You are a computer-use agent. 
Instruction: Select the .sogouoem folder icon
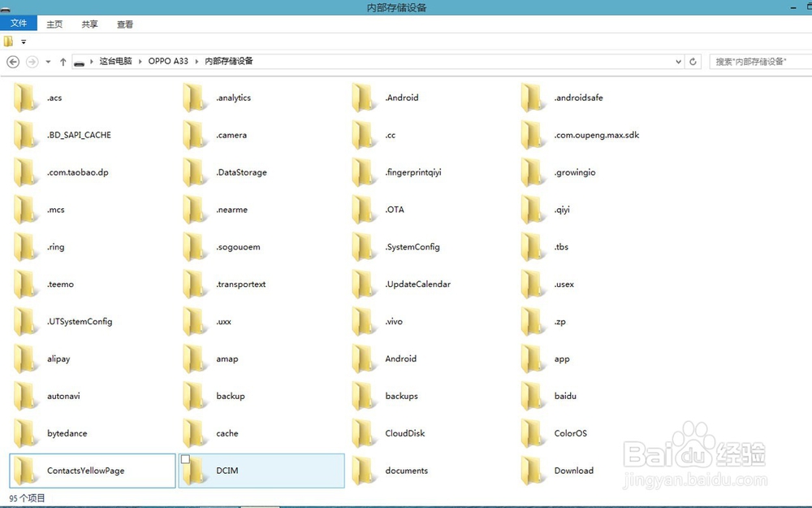(195, 247)
